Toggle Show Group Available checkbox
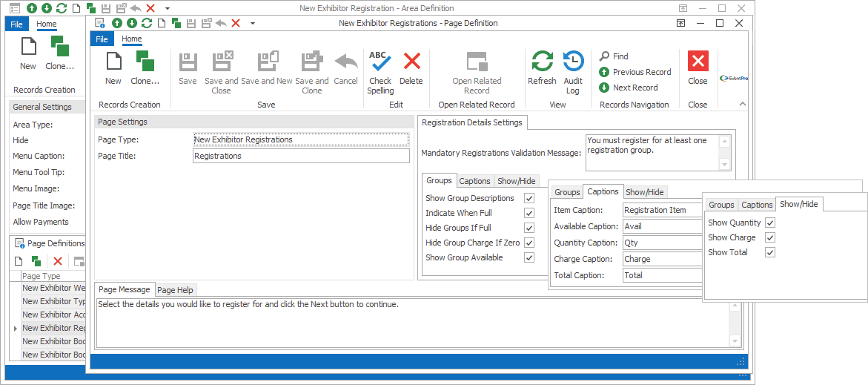The image size is (868, 385). [529, 257]
